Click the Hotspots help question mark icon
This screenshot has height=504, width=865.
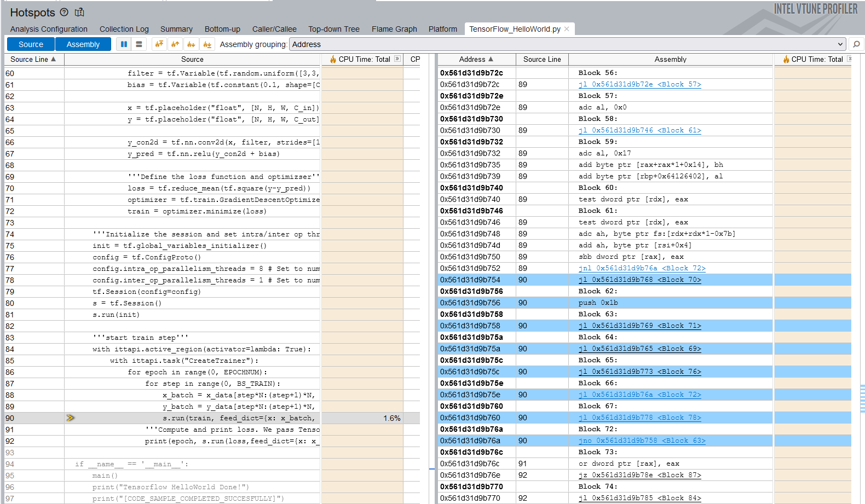tap(64, 12)
